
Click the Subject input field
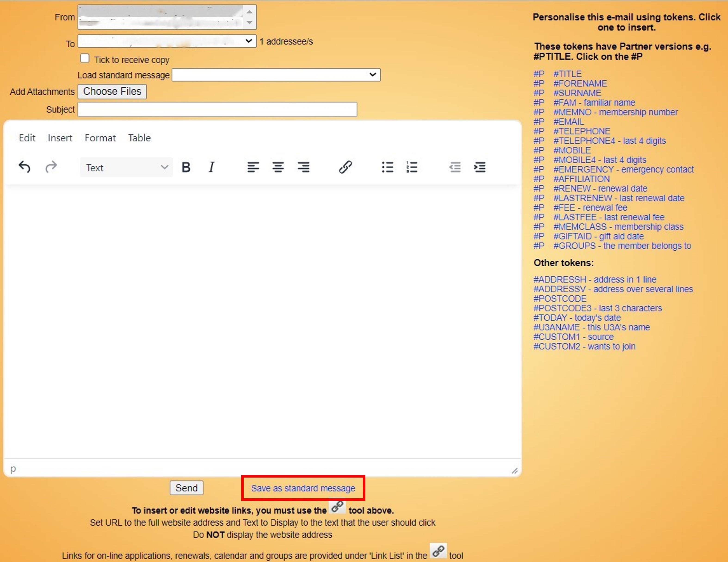[217, 109]
